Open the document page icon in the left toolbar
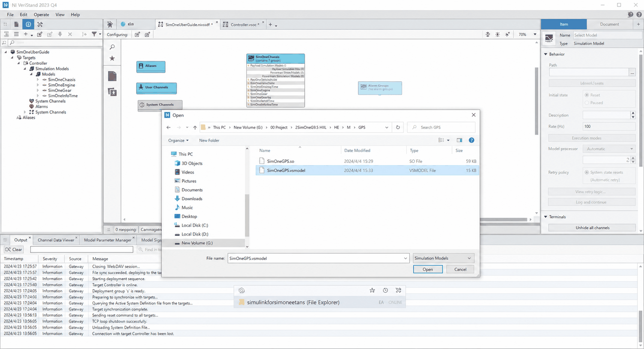This screenshot has height=349, width=644. coord(16,24)
